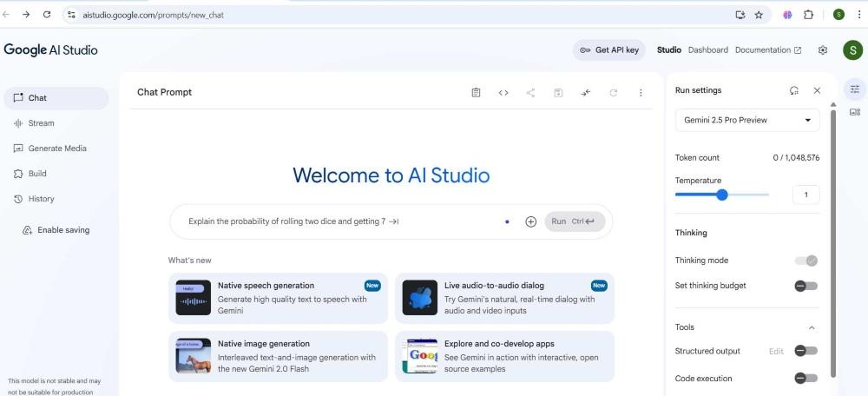The height and width of the screenshot is (396, 868).
Task: Collapse the Tools section chevron
Action: pos(812,327)
